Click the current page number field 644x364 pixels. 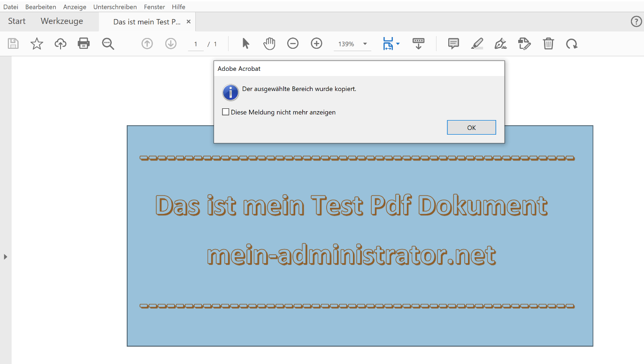[196, 44]
